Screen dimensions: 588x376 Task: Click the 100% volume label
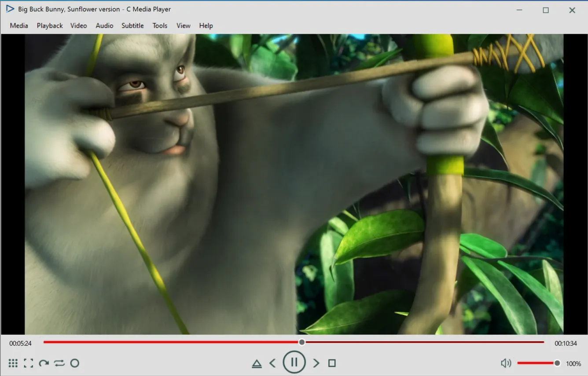573,364
